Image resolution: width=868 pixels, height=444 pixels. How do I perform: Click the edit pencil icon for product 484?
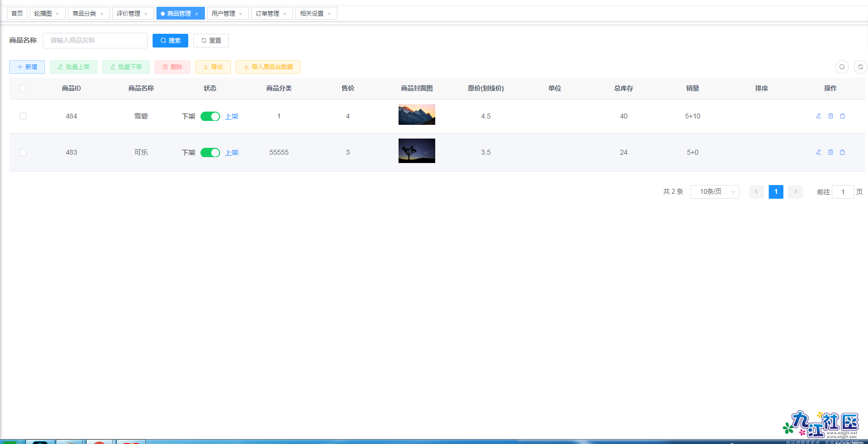tap(819, 116)
